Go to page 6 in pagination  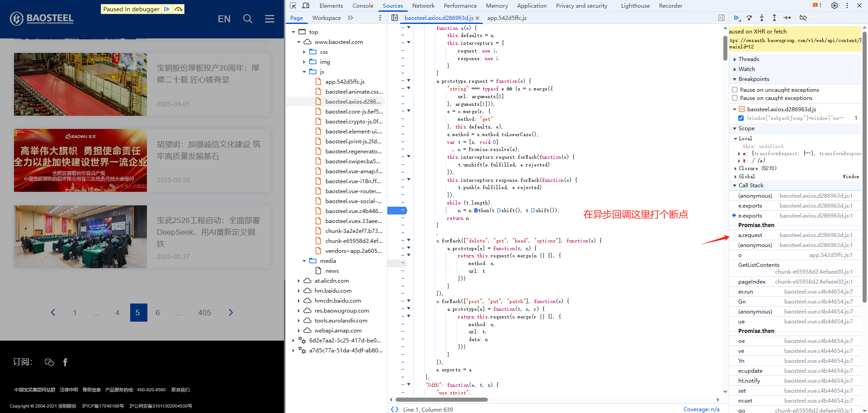[x=158, y=313]
